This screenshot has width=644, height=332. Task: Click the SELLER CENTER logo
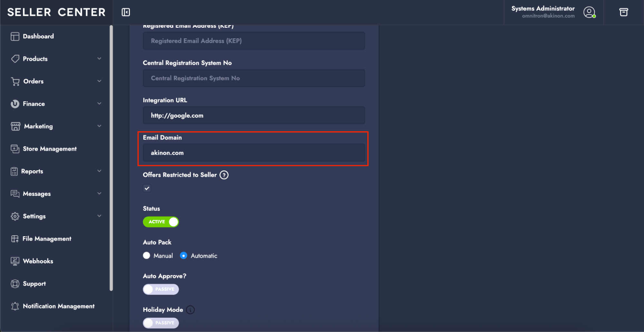(x=56, y=12)
